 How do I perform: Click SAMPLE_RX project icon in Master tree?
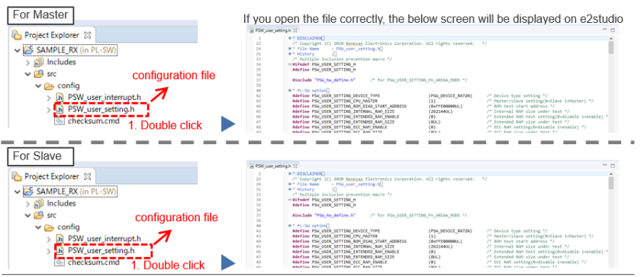[x=28, y=50]
